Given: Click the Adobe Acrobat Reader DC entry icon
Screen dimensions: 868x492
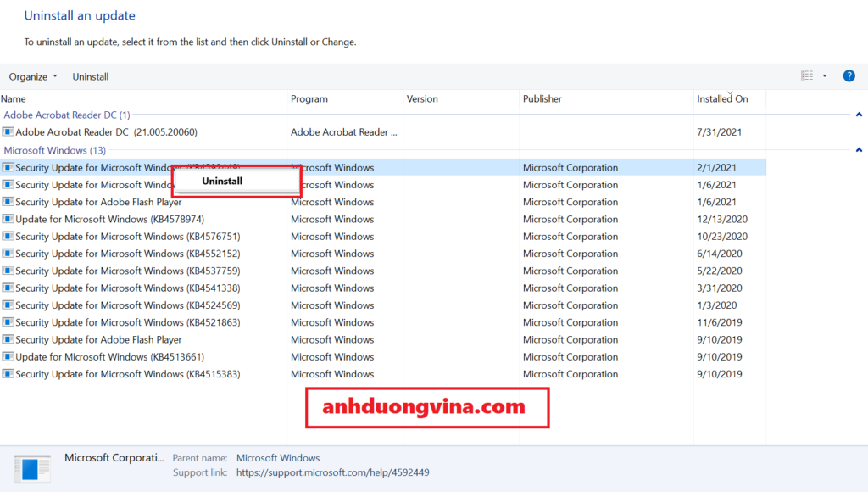Looking at the screenshot, I should tap(8, 132).
